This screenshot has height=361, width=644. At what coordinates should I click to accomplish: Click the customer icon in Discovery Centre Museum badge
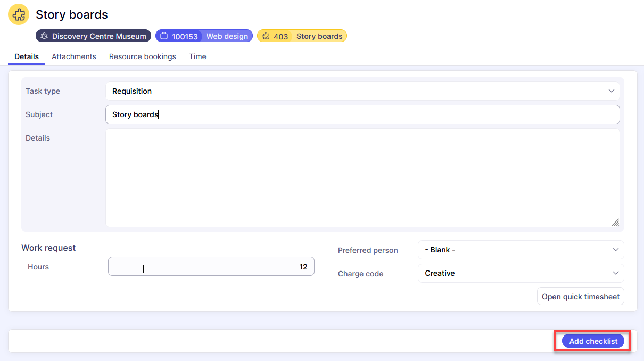click(45, 36)
